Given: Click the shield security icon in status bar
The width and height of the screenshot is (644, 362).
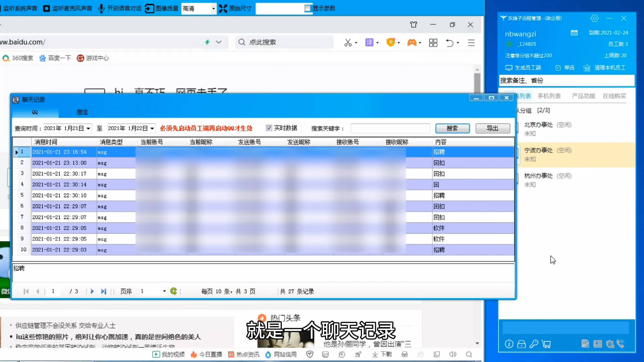Looking at the screenshot, I should coord(310,354).
